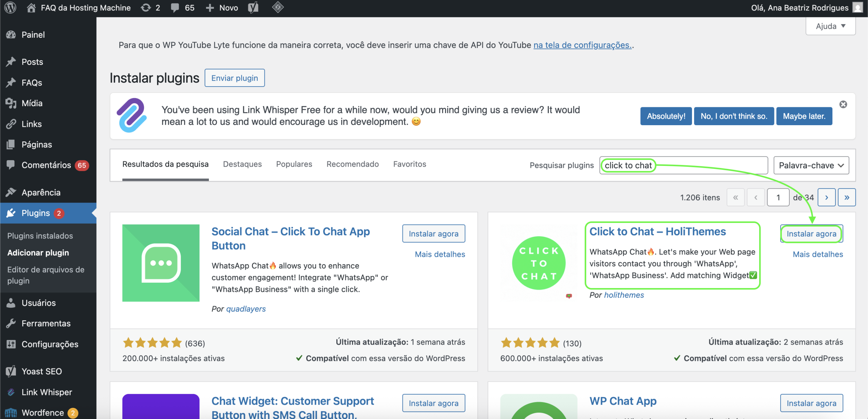The height and width of the screenshot is (419, 868).
Task: Jump to the last results page
Action: pyautogui.click(x=847, y=197)
